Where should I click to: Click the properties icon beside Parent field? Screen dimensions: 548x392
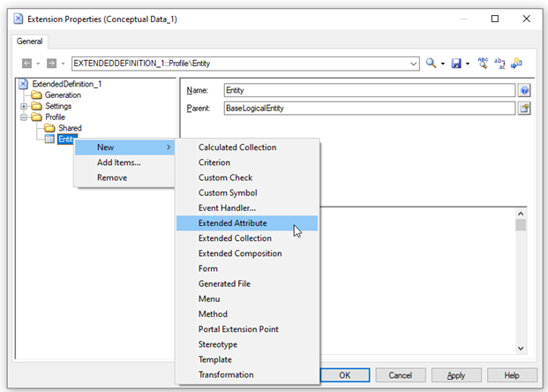click(524, 108)
